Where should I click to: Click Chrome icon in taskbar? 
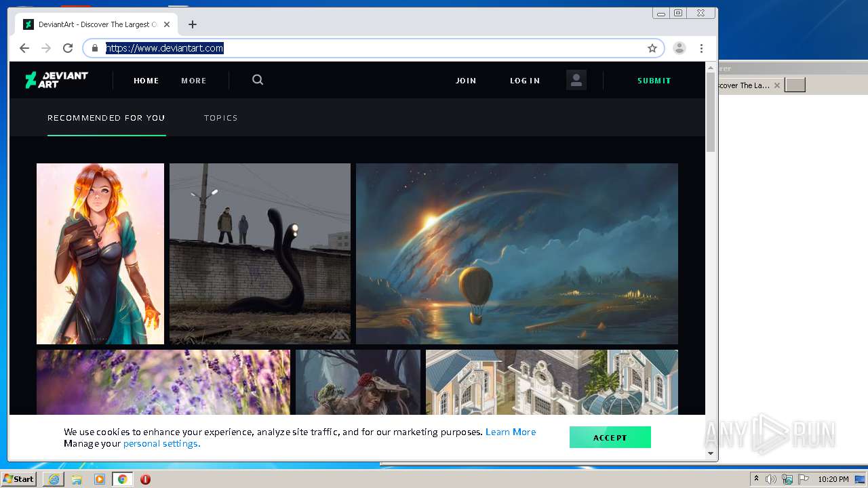[x=122, y=479]
